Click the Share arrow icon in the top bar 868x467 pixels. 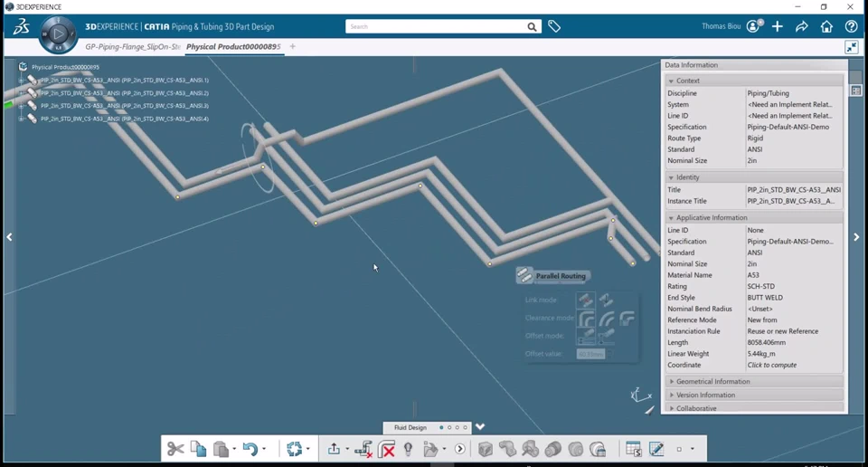click(802, 26)
